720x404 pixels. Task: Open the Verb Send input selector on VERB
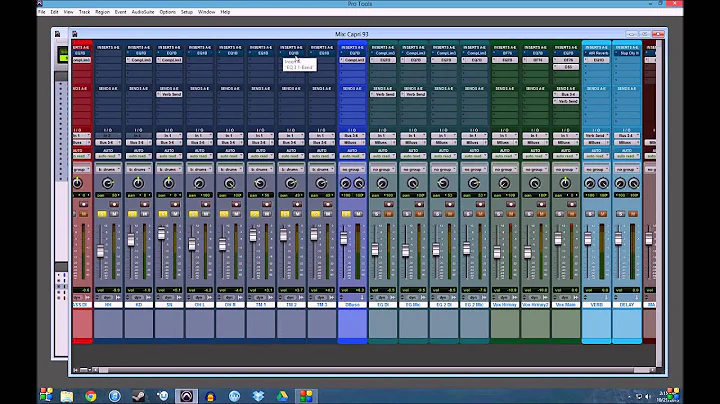[x=596, y=136]
